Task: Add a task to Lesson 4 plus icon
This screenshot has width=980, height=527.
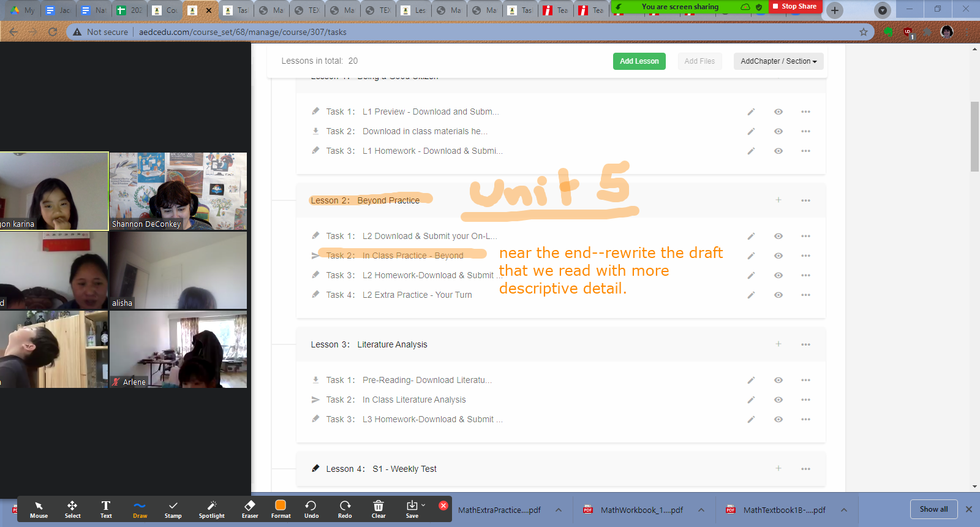Action: 778,468
